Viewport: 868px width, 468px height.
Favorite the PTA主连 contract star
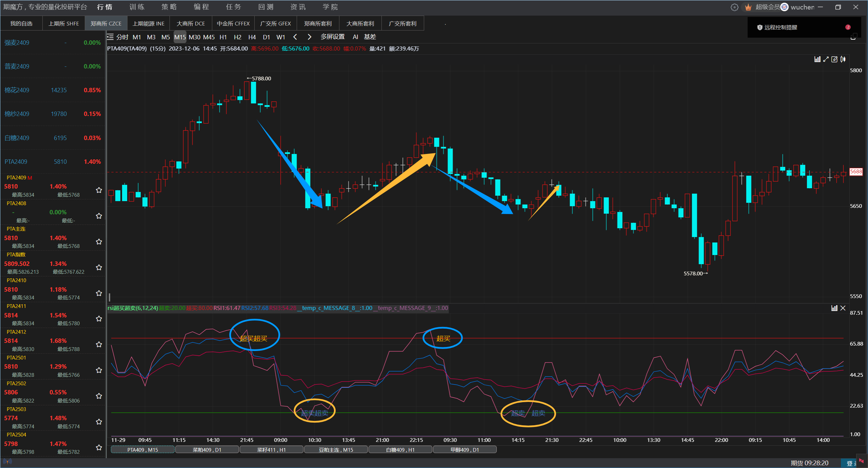(x=99, y=241)
